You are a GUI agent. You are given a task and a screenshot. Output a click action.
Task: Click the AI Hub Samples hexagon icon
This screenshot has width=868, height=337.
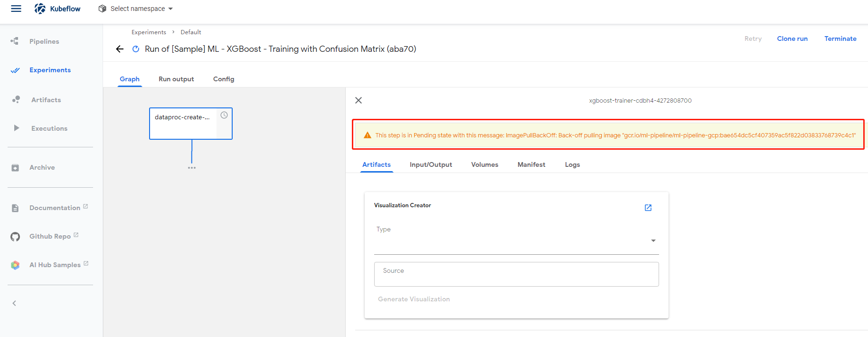coord(15,265)
